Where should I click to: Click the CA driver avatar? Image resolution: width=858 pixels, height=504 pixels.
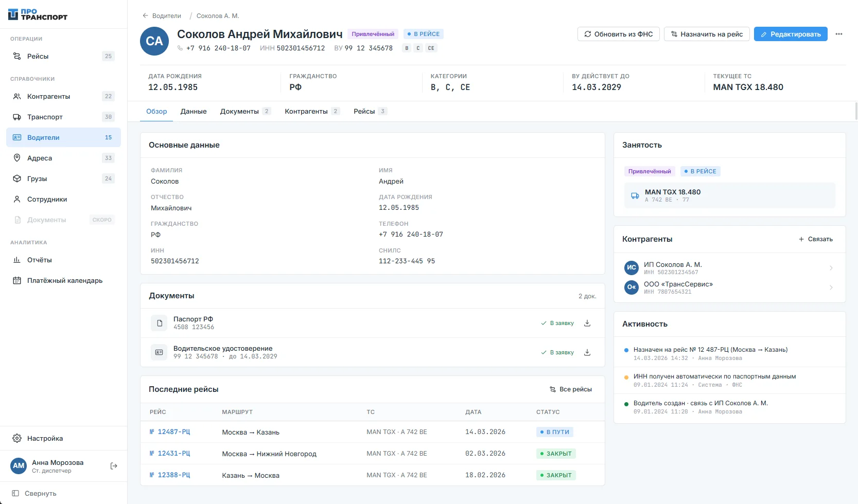[x=154, y=41]
